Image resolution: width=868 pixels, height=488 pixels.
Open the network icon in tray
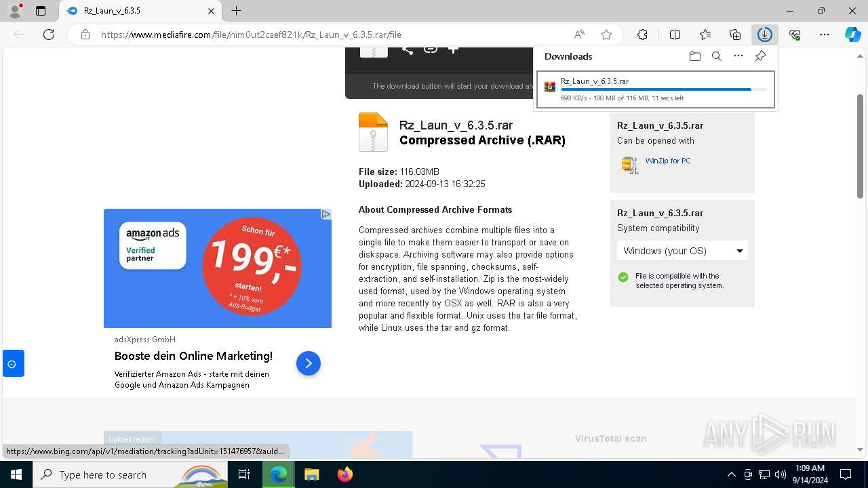pos(764,474)
